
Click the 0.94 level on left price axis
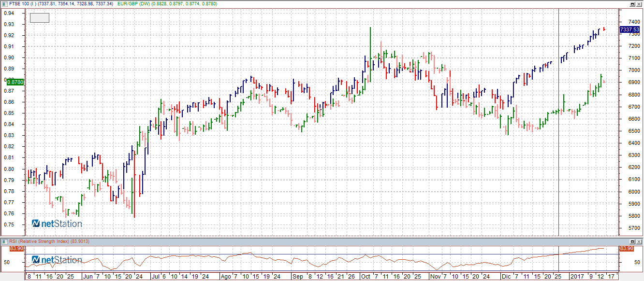pyautogui.click(x=8, y=13)
